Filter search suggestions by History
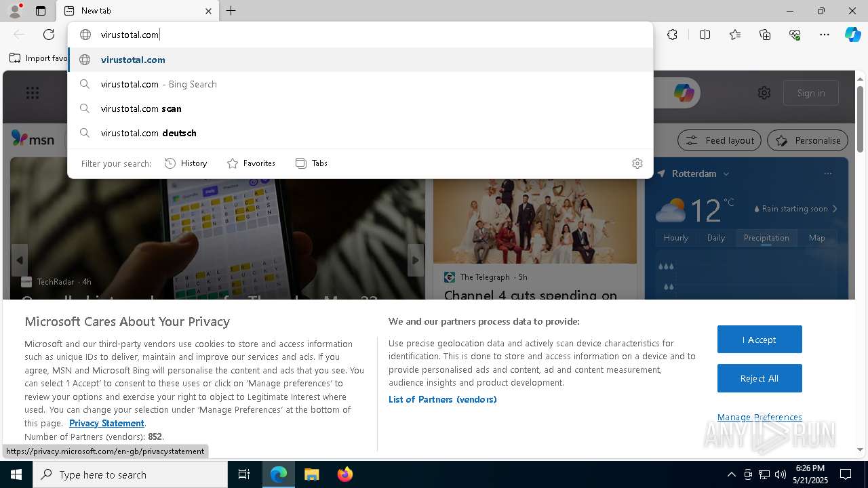Screen dimensions: 868x488 click(x=186, y=163)
